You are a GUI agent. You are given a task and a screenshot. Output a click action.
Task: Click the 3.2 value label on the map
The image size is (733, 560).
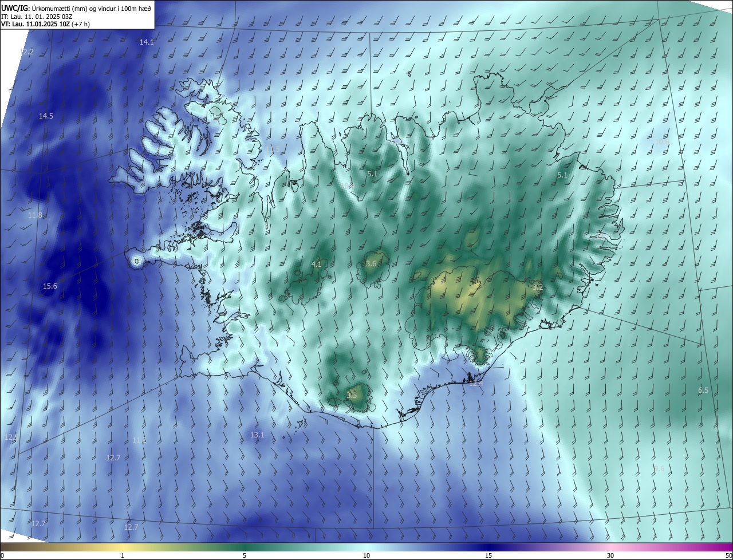coord(538,287)
